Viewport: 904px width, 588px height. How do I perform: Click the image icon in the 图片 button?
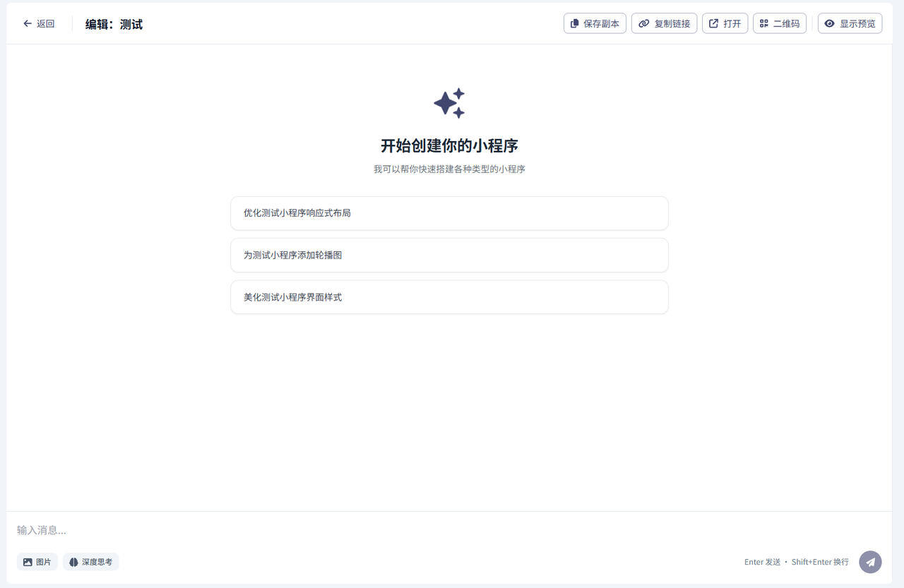28,561
